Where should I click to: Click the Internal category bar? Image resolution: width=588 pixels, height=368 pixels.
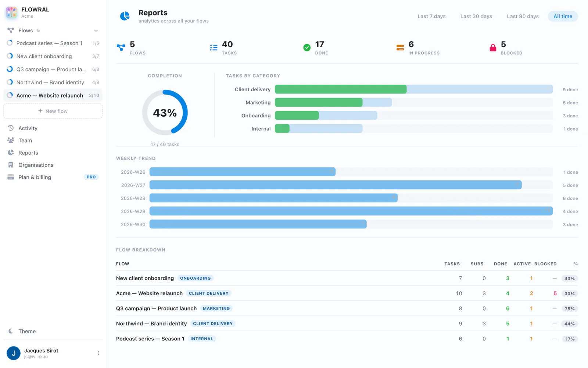pos(413,129)
